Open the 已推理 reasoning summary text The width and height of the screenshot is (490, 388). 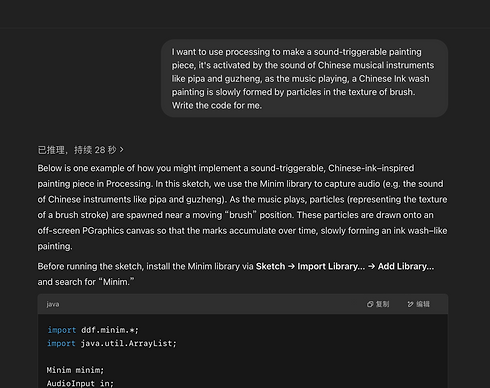coord(77,150)
